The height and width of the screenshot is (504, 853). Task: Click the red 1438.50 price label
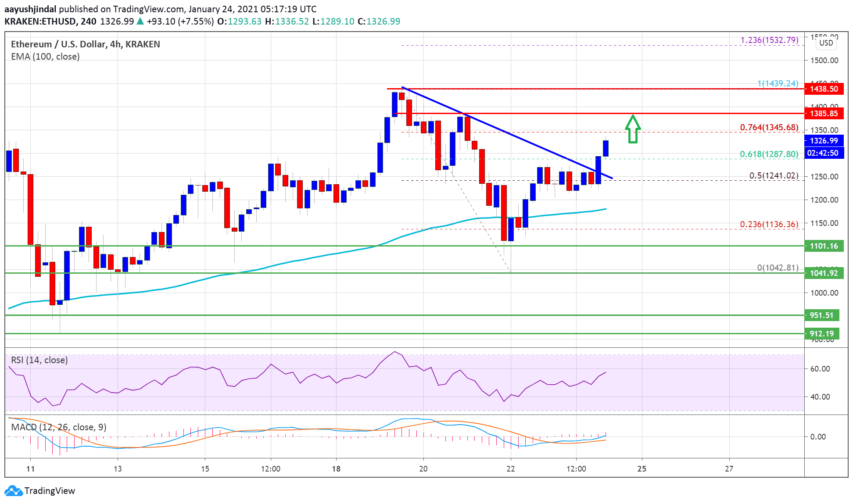824,89
